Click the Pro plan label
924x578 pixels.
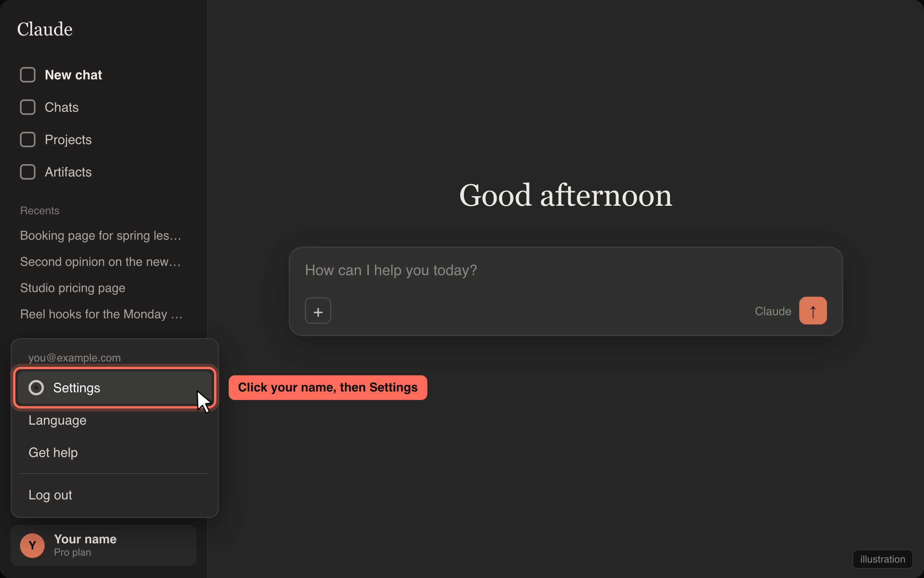click(72, 552)
